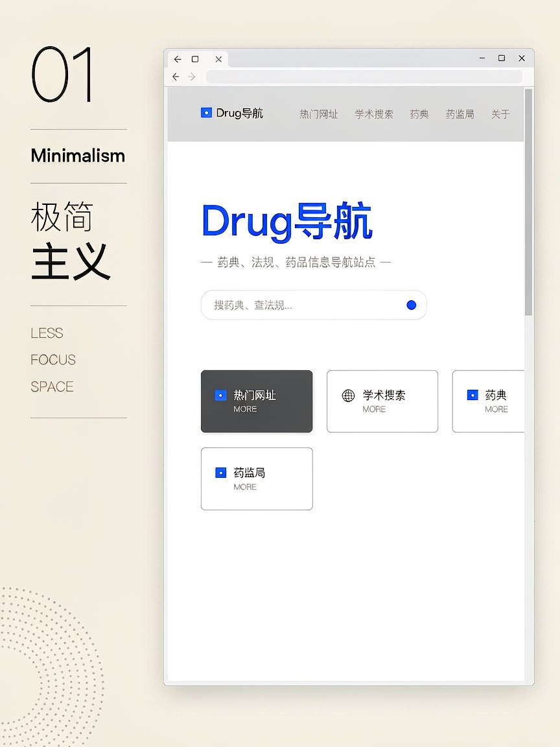Open the 学术搜索 card
This screenshot has height=747, width=560.
tap(382, 401)
